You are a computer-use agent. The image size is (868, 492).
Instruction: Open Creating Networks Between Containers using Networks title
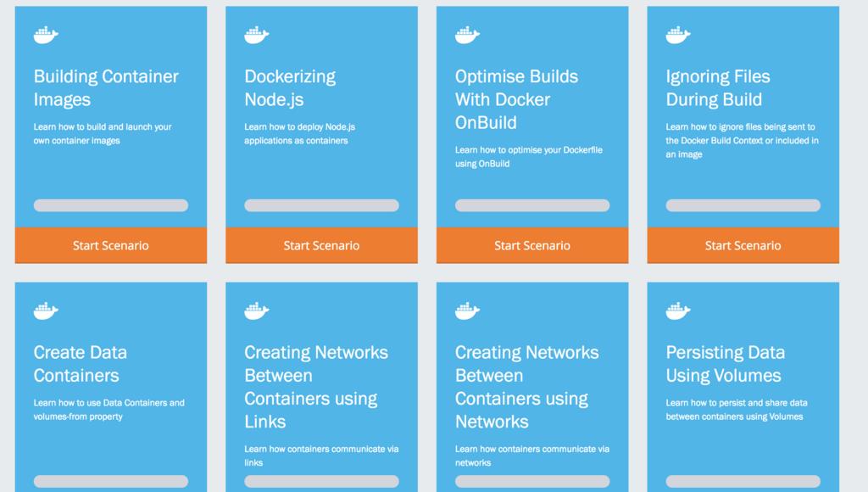527,387
